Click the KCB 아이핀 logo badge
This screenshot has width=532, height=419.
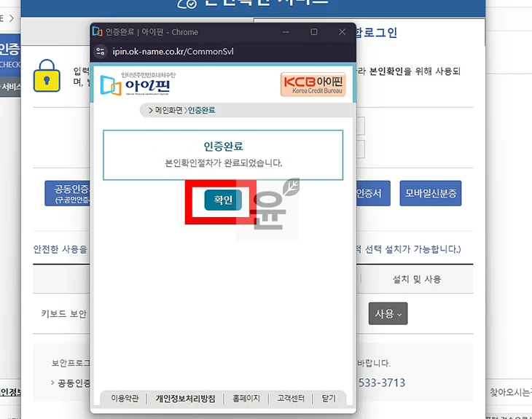pos(313,85)
